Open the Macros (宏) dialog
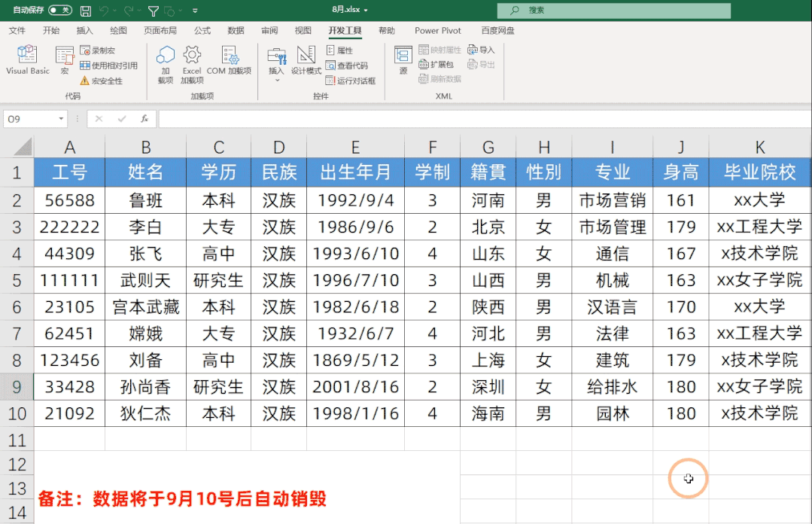The image size is (812, 524). 65,59
